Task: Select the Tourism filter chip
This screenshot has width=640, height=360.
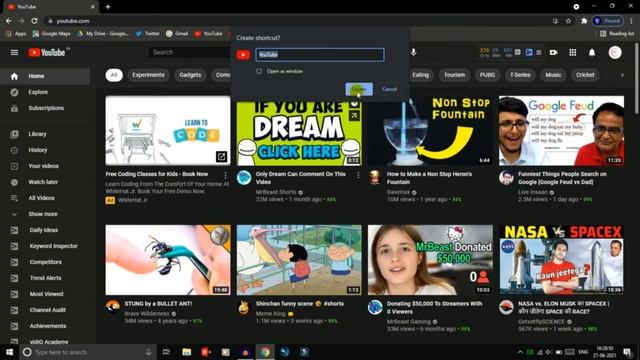Action: coord(454,75)
